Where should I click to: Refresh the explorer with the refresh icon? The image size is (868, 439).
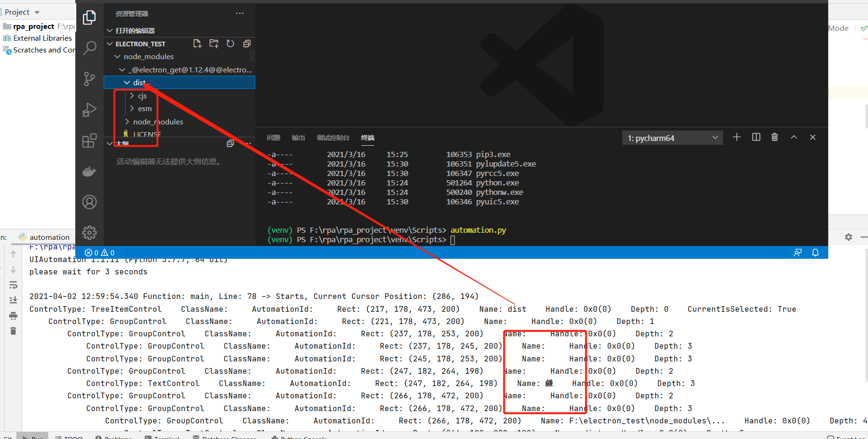pos(230,44)
